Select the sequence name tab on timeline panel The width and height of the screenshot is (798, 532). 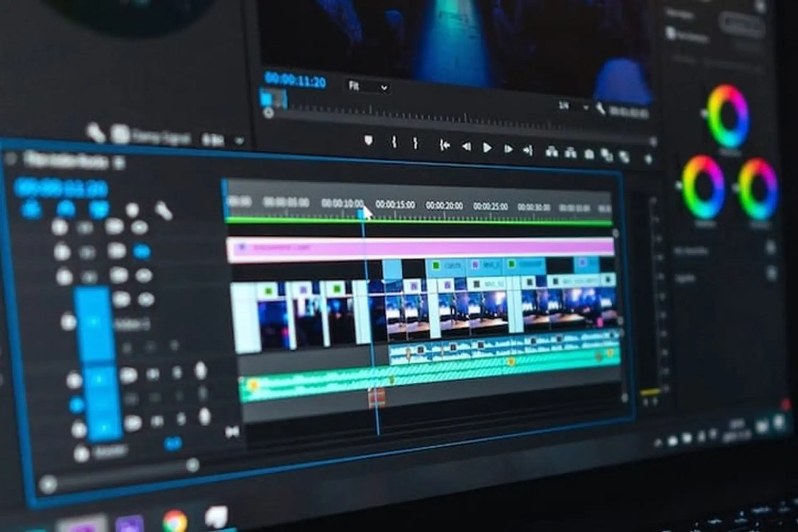coord(66,160)
